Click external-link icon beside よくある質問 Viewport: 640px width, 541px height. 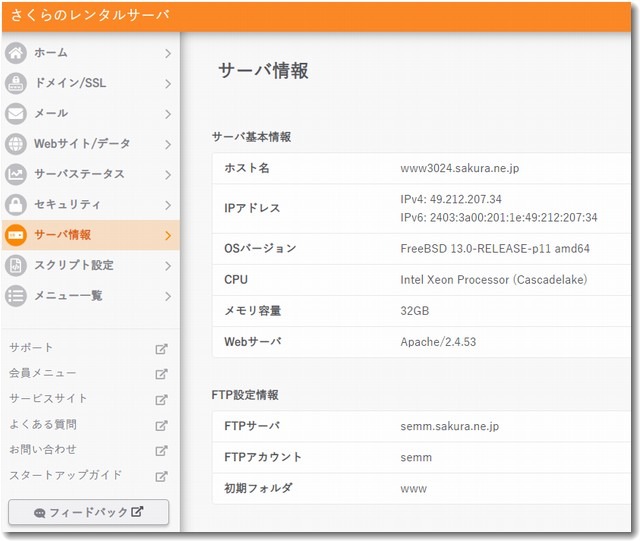161,425
